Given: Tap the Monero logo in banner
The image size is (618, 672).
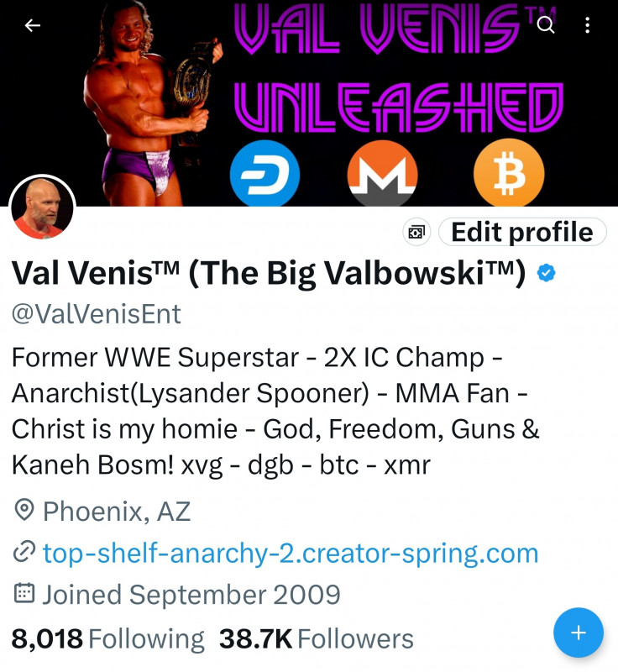Looking at the screenshot, I should [x=382, y=174].
